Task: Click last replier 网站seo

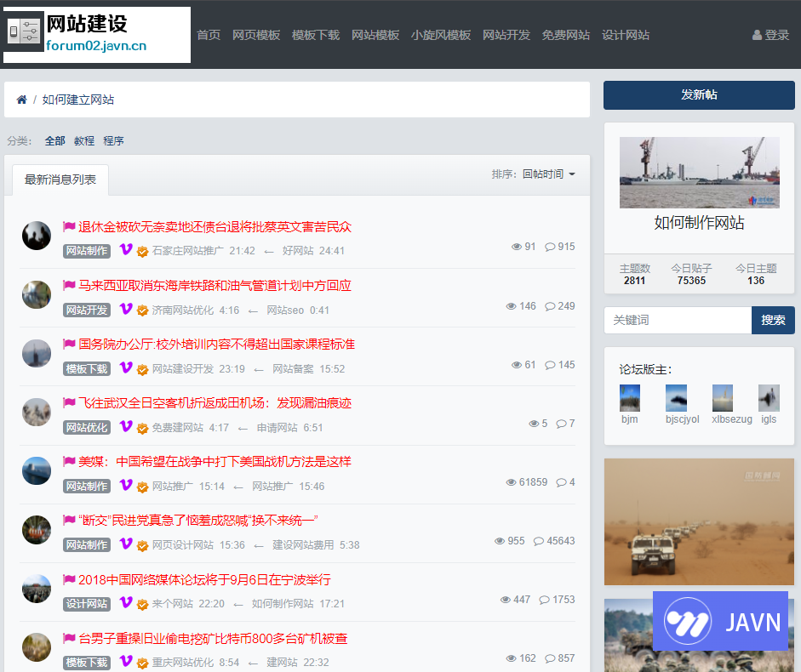Action: click(285, 310)
